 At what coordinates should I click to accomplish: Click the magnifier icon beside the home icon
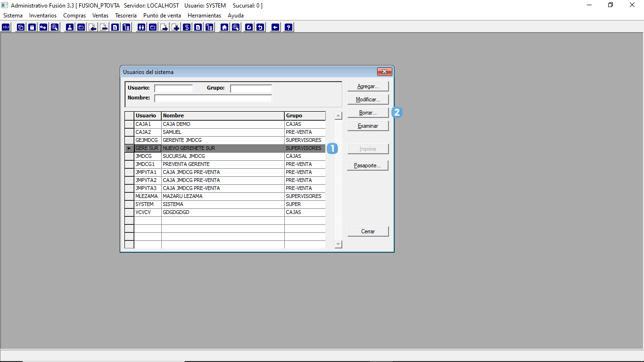[236, 27]
